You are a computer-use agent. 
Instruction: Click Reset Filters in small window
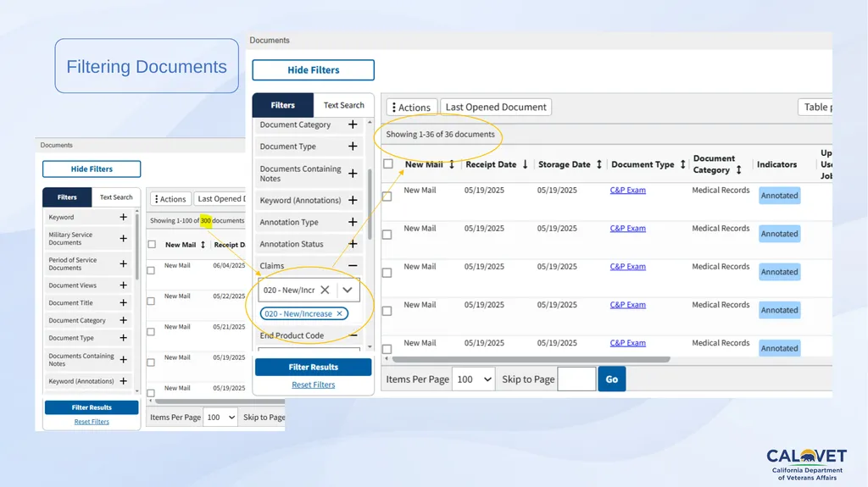click(x=92, y=422)
